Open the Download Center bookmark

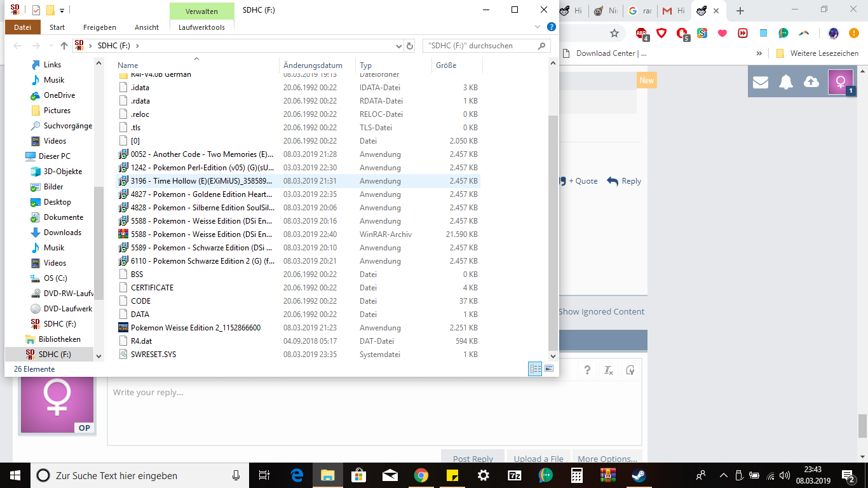604,53
